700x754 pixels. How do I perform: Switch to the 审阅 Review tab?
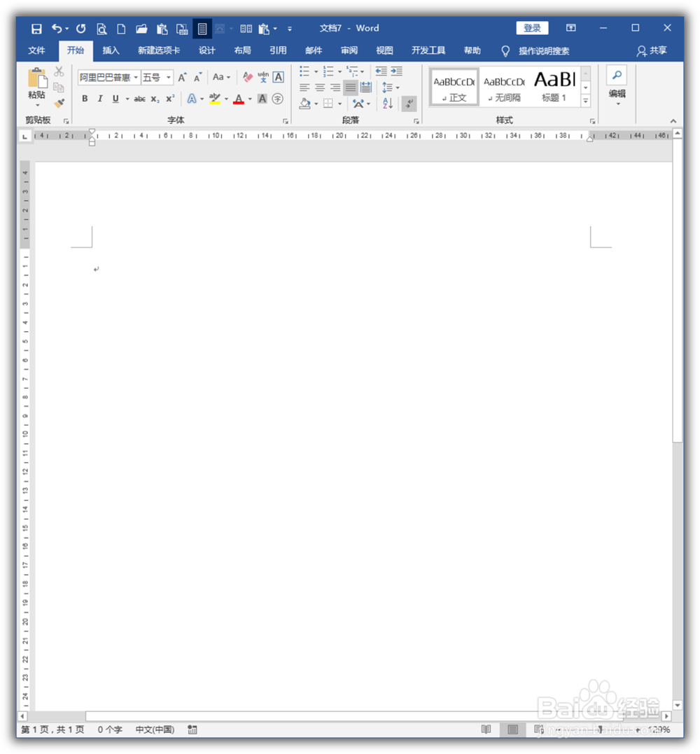pos(349,50)
